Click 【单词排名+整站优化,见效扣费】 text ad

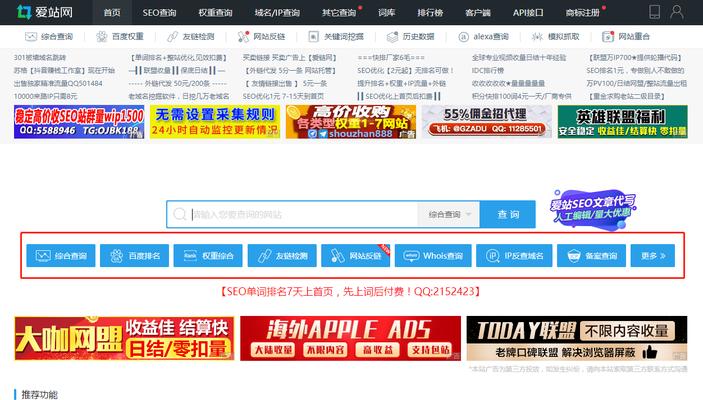click(x=179, y=58)
